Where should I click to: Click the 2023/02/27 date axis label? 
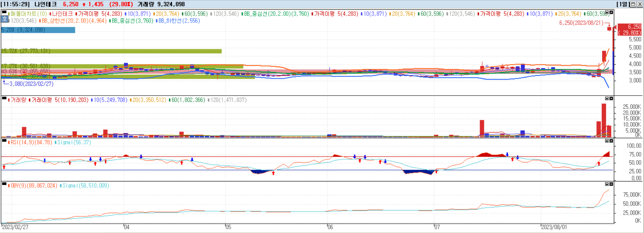click(15, 227)
